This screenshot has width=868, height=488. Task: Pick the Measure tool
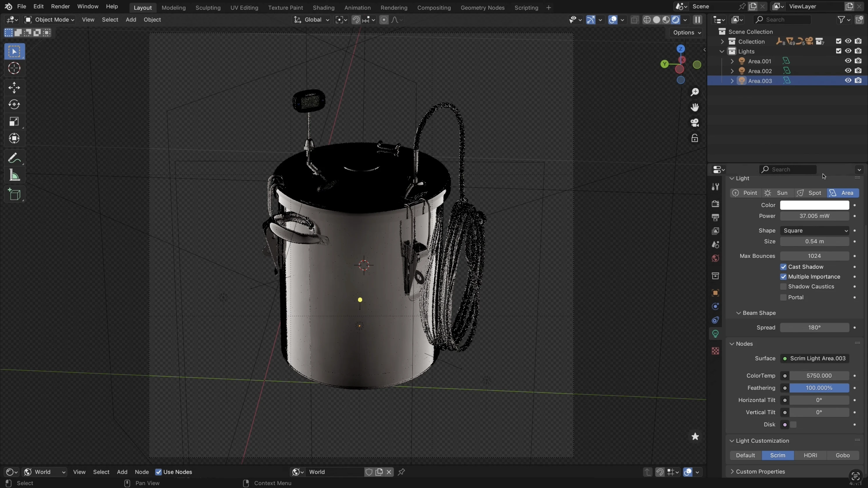coord(14,175)
